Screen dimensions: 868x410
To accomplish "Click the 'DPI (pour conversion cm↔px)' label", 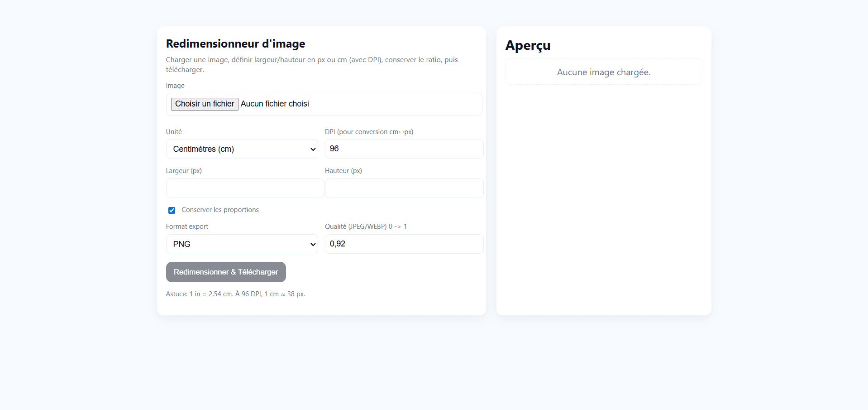I will 369,132.
